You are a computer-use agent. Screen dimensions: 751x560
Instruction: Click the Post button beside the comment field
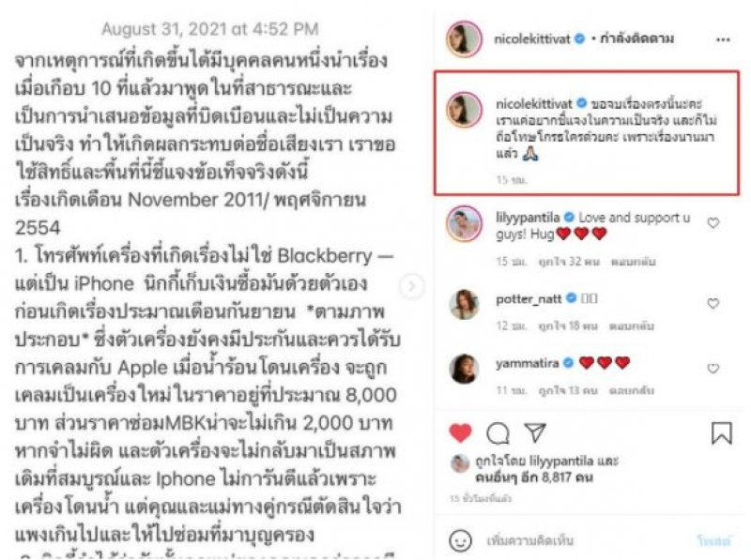713,541
